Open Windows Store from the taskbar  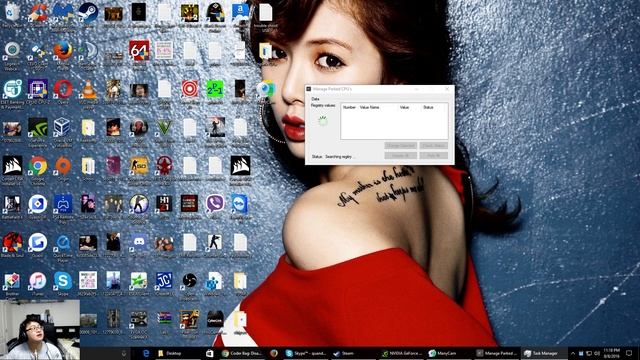[209, 353]
